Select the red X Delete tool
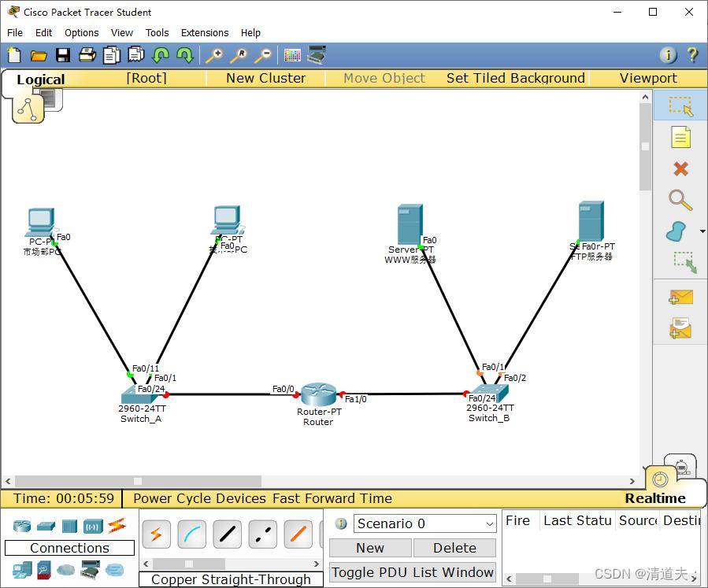The height and width of the screenshot is (588, 708). tap(680, 168)
